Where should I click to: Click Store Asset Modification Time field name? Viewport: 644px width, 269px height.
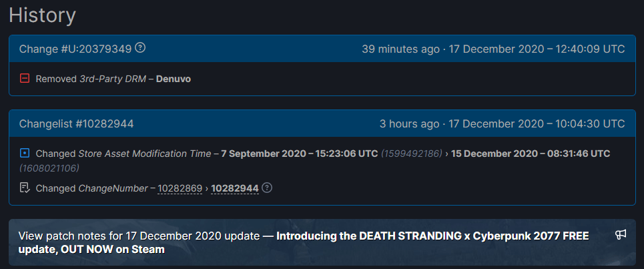click(x=144, y=153)
